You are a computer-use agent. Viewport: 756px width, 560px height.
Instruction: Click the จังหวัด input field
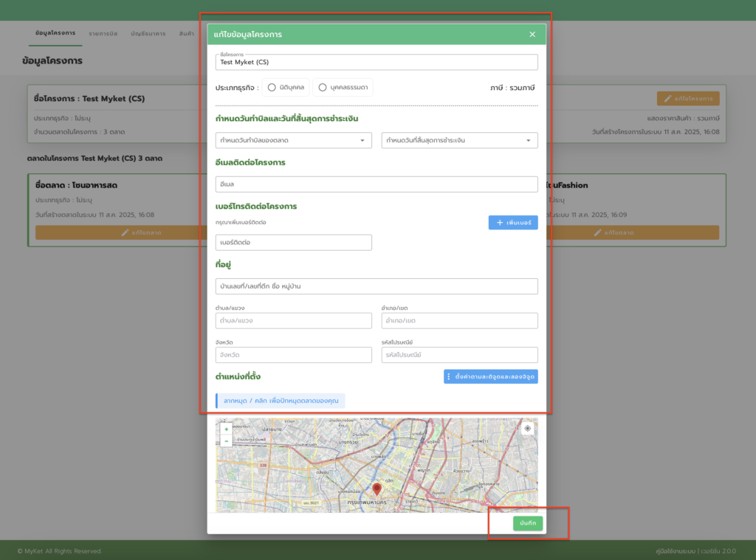click(x=294, y=355)
